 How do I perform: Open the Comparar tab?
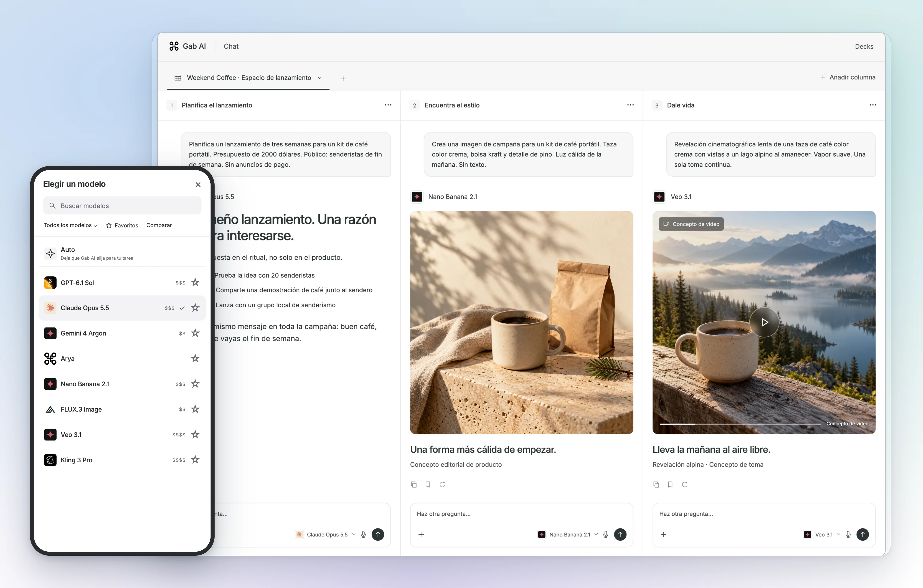[x=159, y=225]
